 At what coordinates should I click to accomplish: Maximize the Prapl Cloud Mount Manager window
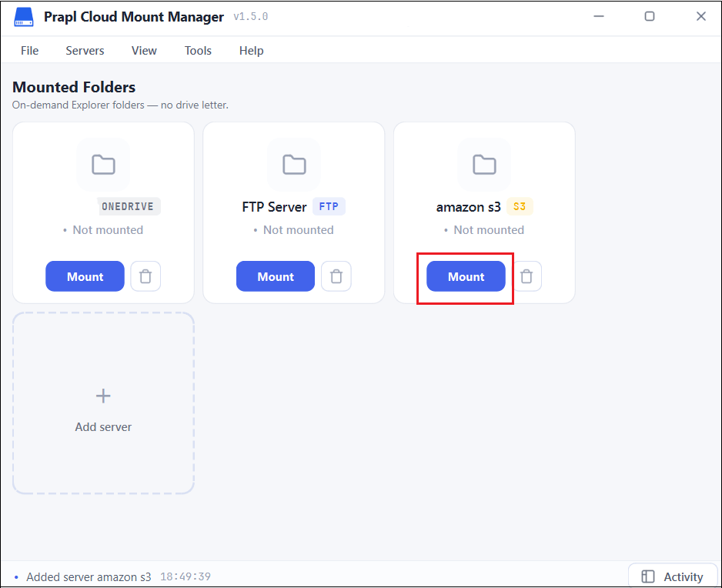649,17
